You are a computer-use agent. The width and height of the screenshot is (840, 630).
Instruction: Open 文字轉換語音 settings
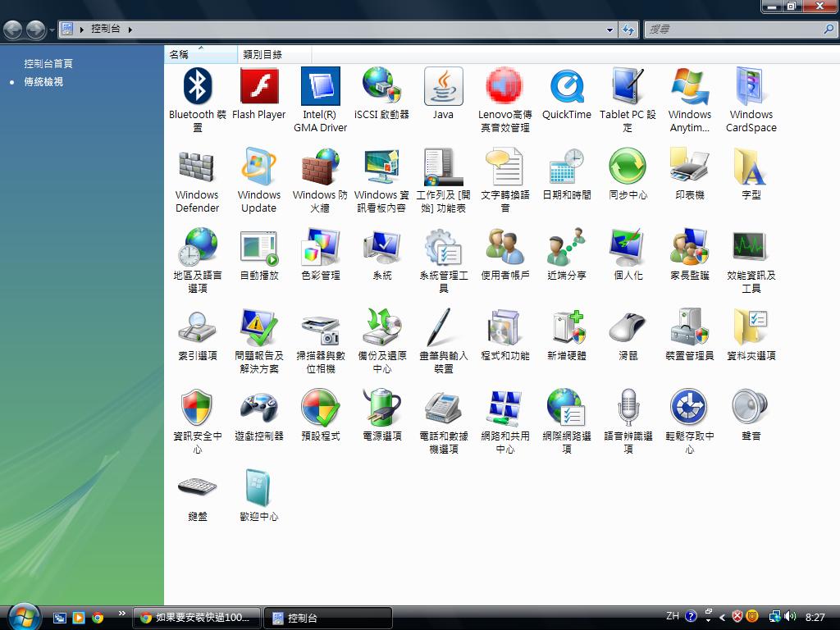[x=504, y=180]
